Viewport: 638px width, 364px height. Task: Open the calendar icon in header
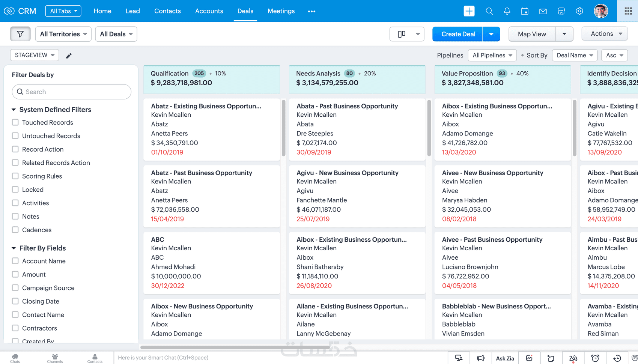(525, 11)
